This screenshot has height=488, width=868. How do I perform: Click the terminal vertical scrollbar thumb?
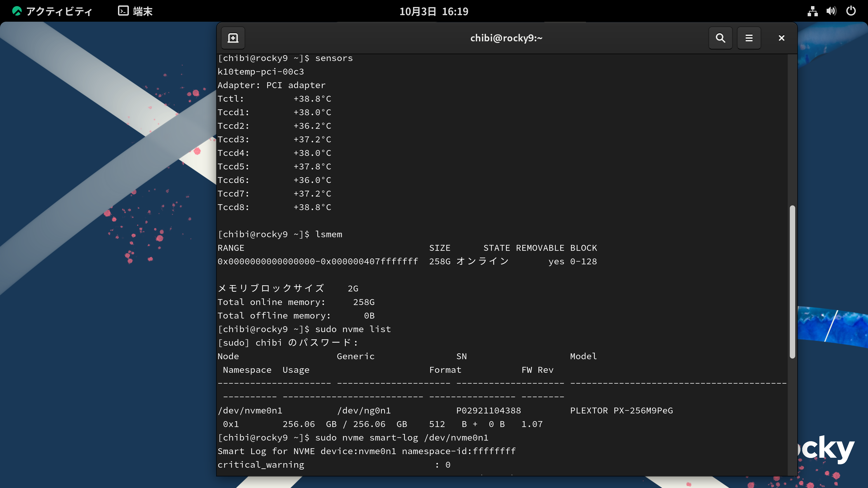(792, 282)
